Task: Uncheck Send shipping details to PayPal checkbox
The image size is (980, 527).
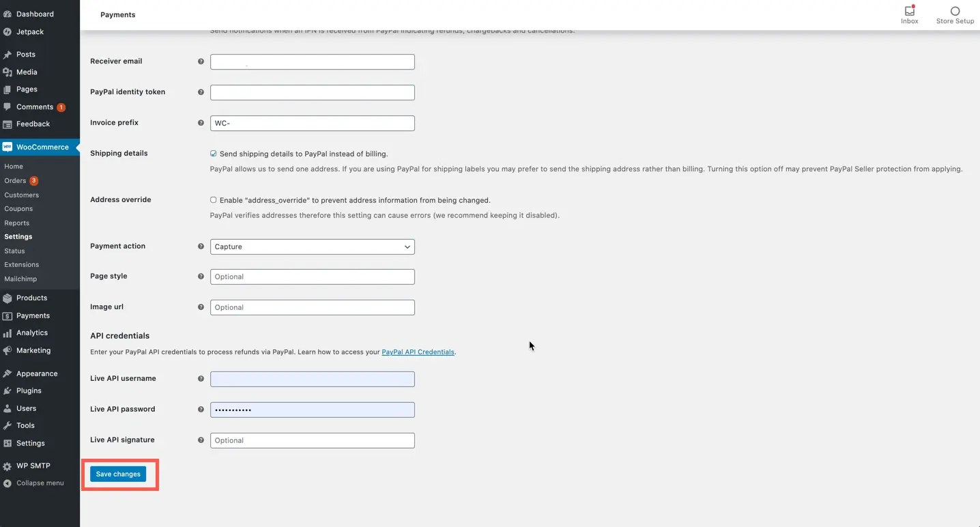Action: [214, 154]
